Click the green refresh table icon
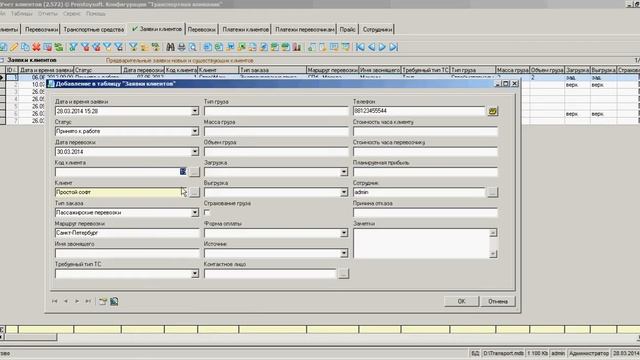This screenshot has width=640, height=360. (x=59, y=47)
